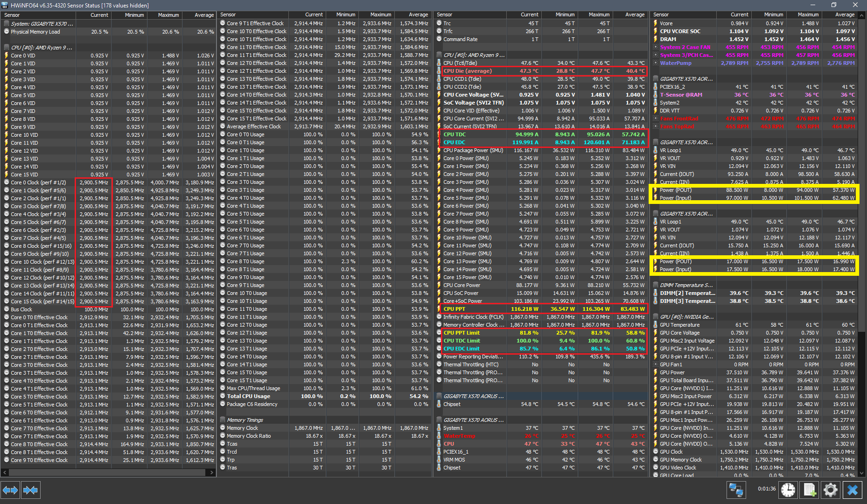Select the DIMM[2] Temperature row
The height and width of the screenshot is (504, 867).
(755, 293)
